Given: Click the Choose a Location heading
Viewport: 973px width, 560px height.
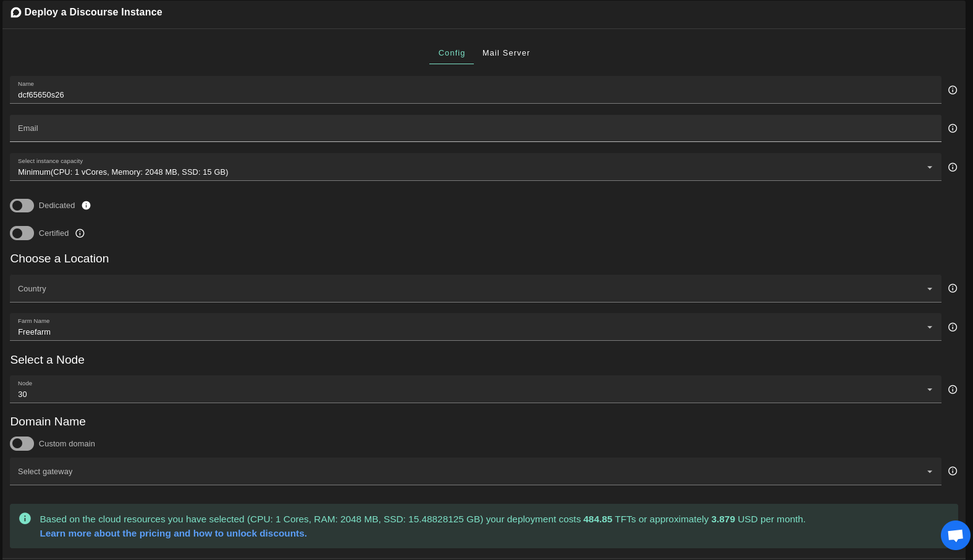Looking at the screenshot, I should [x=59, y=259].
